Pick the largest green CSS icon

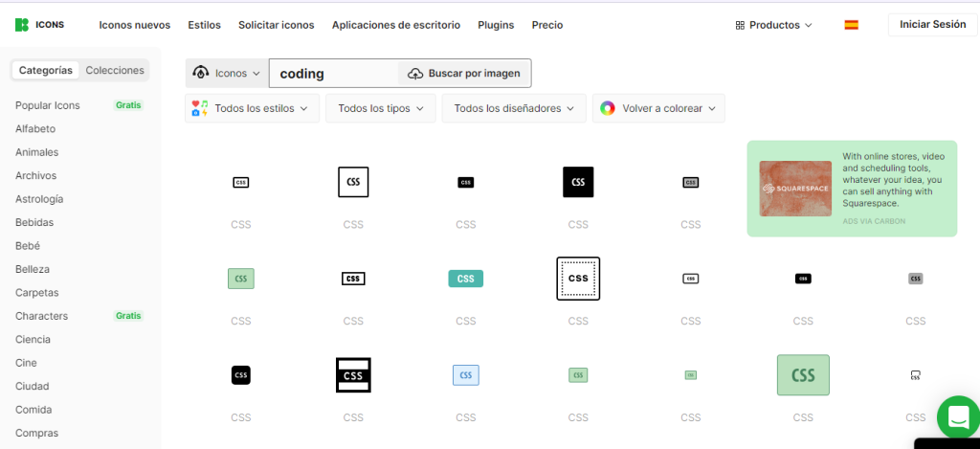coord(803,375)
